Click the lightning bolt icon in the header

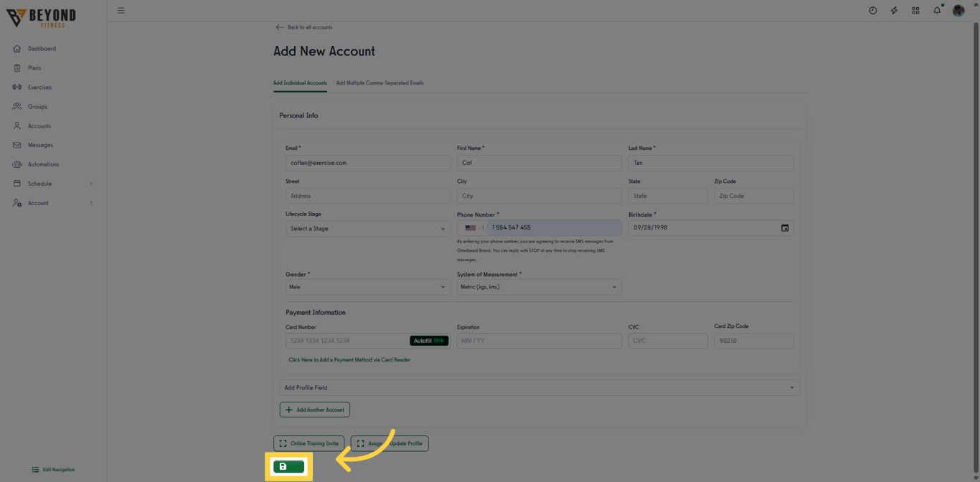pos(894,10)
